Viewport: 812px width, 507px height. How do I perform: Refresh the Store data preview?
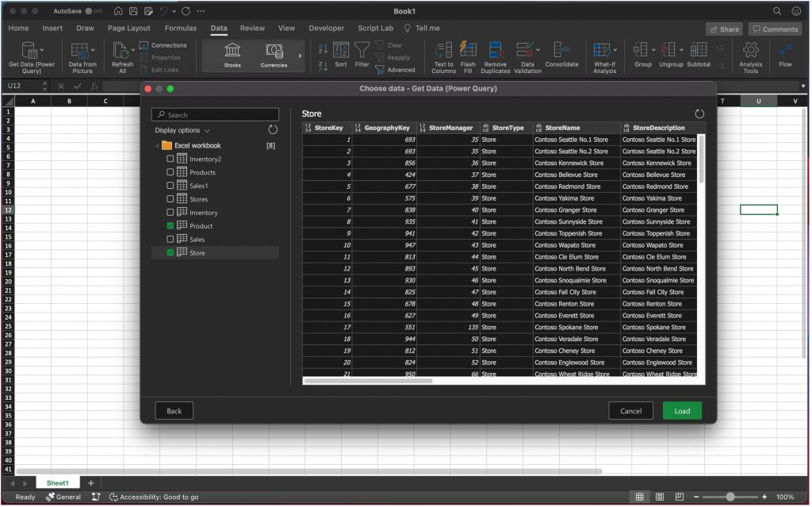tap(699, 114)
